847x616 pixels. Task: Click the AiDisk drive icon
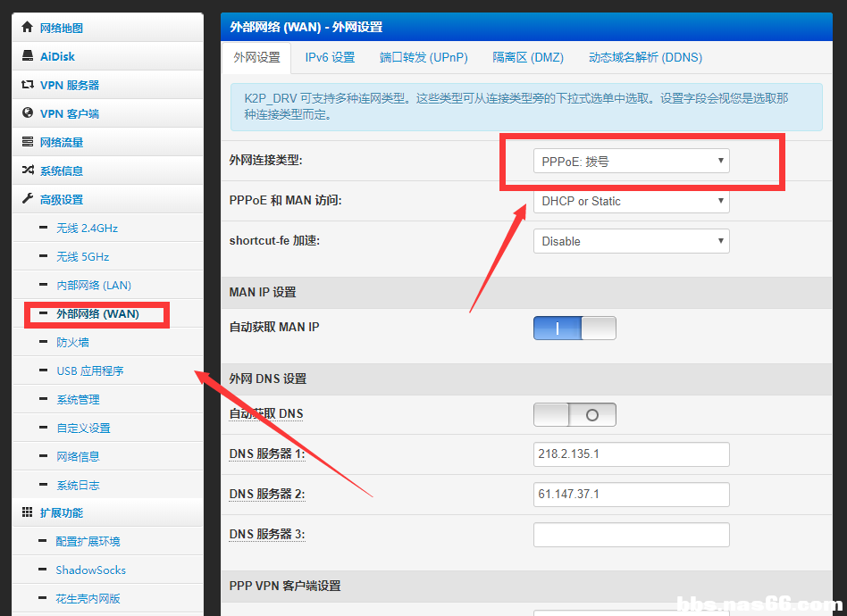[28, 56]
